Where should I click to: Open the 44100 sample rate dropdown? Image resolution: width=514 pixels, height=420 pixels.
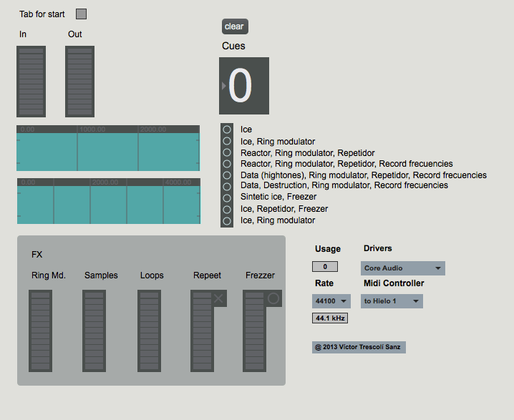pos(331,301)
